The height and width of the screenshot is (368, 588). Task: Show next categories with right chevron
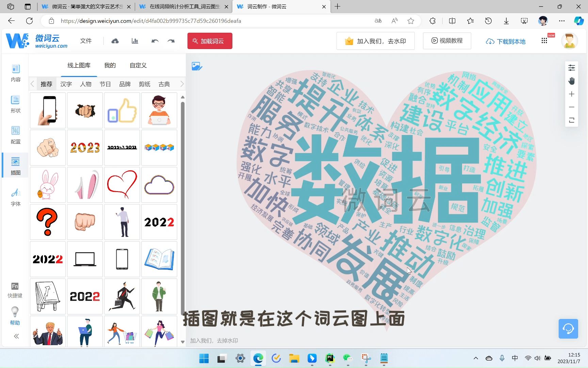click(182, 84)
